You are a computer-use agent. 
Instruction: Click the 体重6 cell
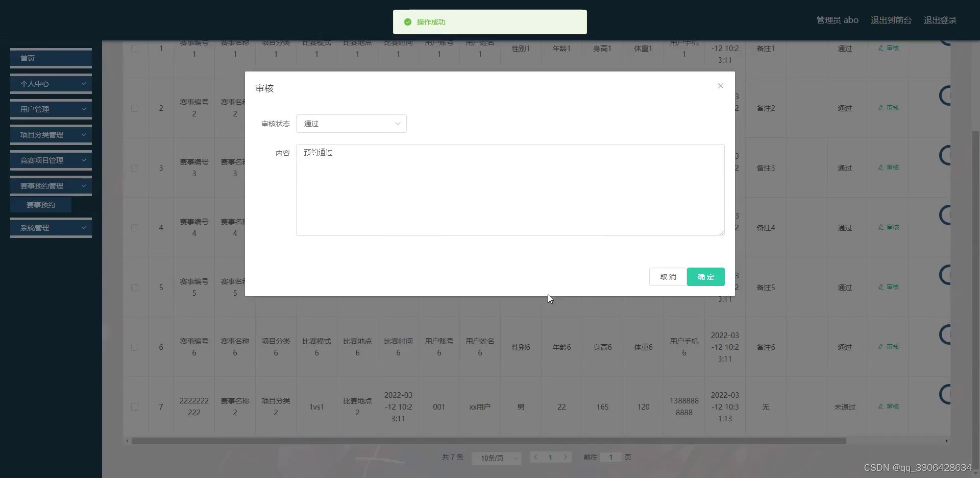[x=643, y=347]
